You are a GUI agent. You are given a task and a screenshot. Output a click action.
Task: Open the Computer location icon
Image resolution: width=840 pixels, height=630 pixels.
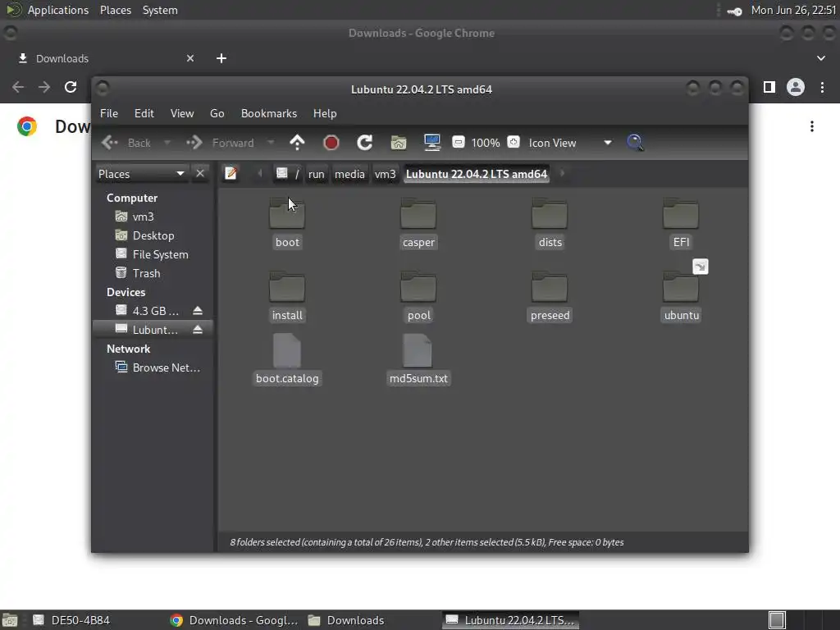[x=431, y=143]
